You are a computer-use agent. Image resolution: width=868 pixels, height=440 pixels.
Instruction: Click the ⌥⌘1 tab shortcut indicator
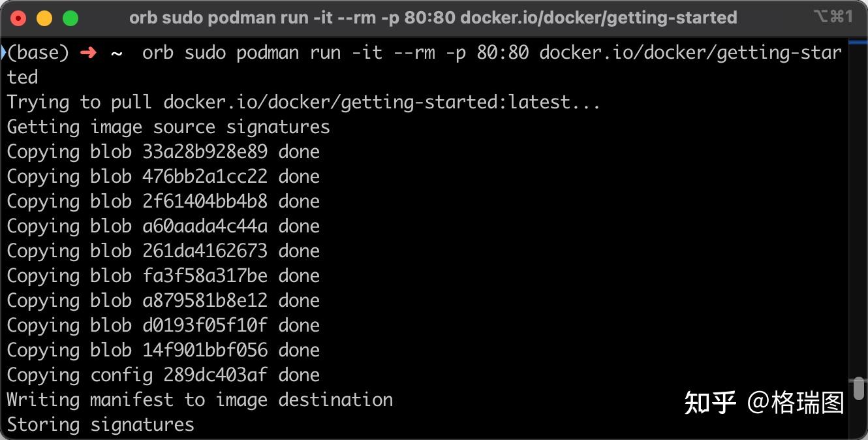coord(833,18)
